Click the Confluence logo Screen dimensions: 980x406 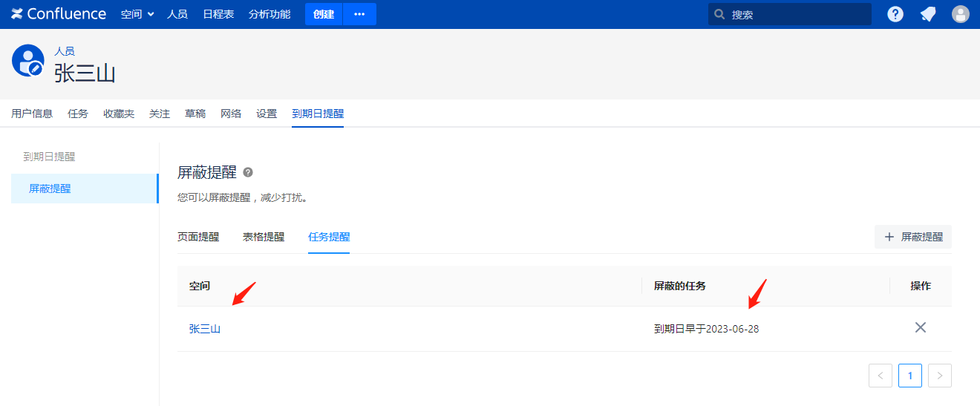click(x=59, y=14)
